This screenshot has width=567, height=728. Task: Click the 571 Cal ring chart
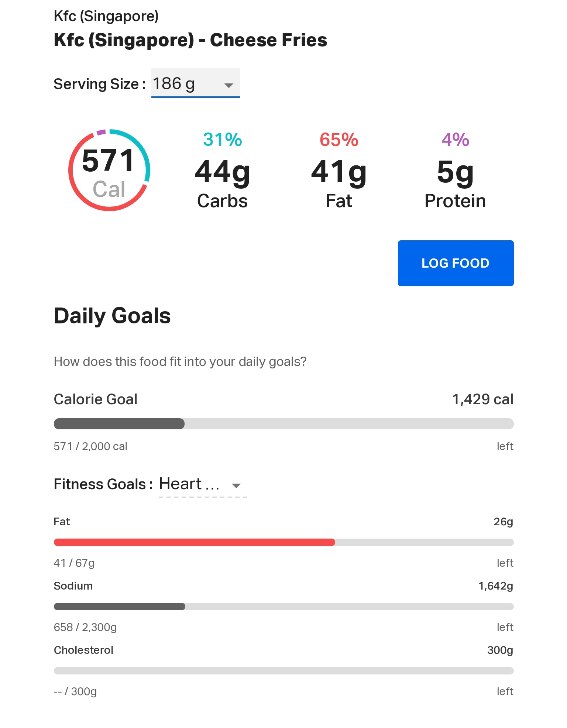pyautogui.click(x=109, y=170)
